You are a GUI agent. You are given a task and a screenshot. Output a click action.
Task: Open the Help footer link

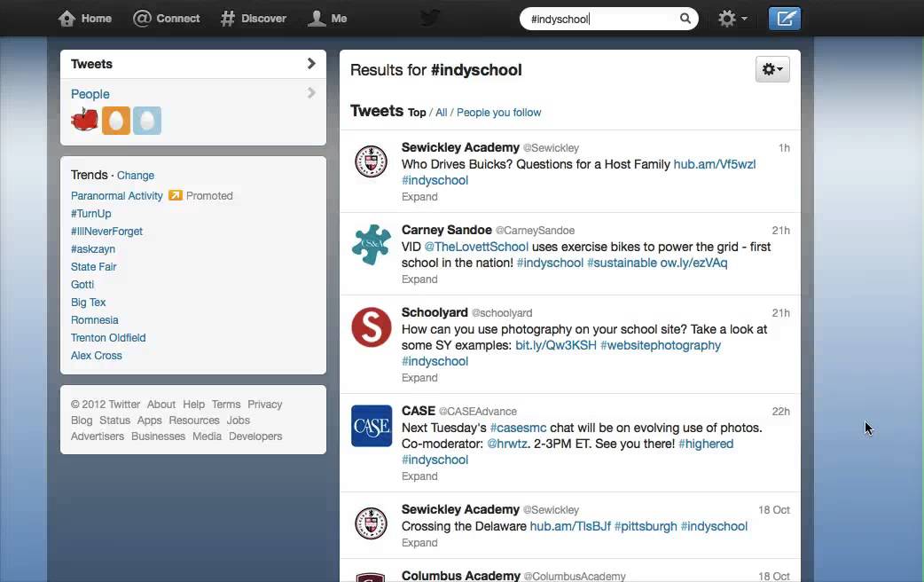193,405
